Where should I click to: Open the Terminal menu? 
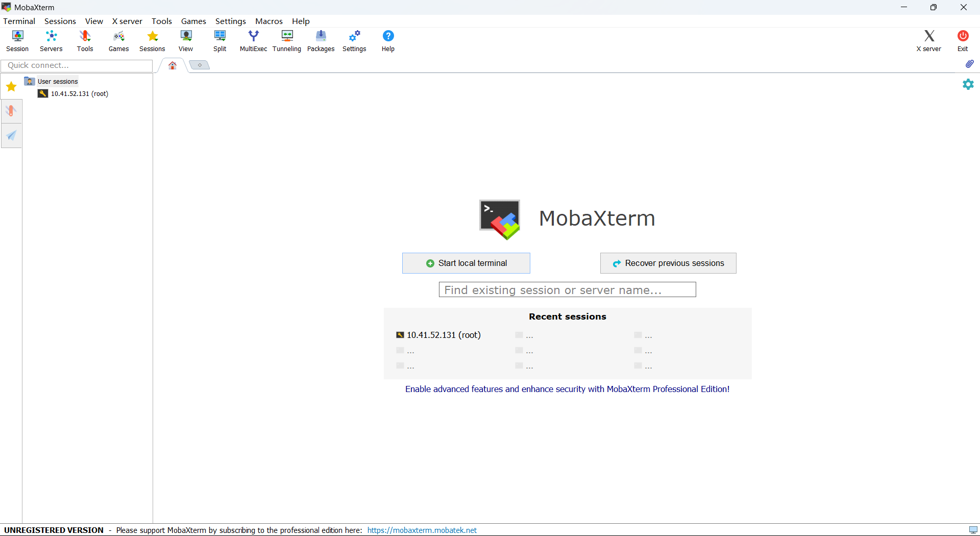coord(19,21)
